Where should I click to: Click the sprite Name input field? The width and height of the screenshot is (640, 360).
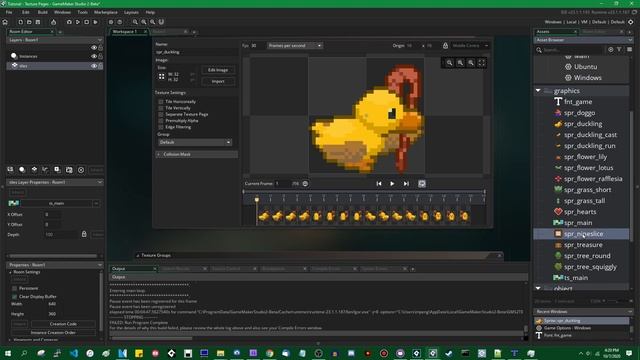[x=196, y=52]
